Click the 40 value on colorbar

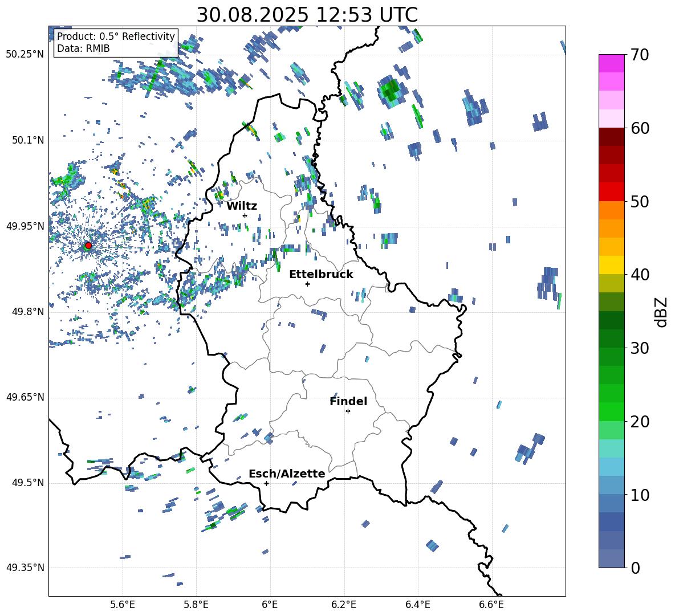pyautogui.click(x=640, y=275)
